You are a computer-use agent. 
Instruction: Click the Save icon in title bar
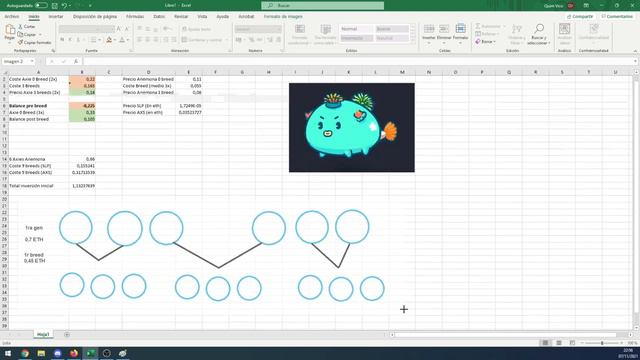(x=55, y=6)
